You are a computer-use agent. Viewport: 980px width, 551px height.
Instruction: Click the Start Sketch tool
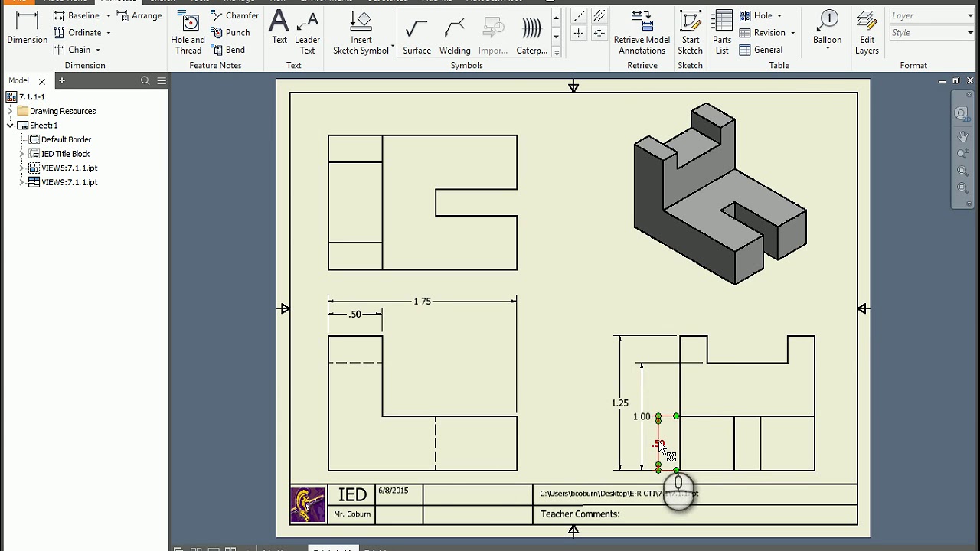click(690, 33)
